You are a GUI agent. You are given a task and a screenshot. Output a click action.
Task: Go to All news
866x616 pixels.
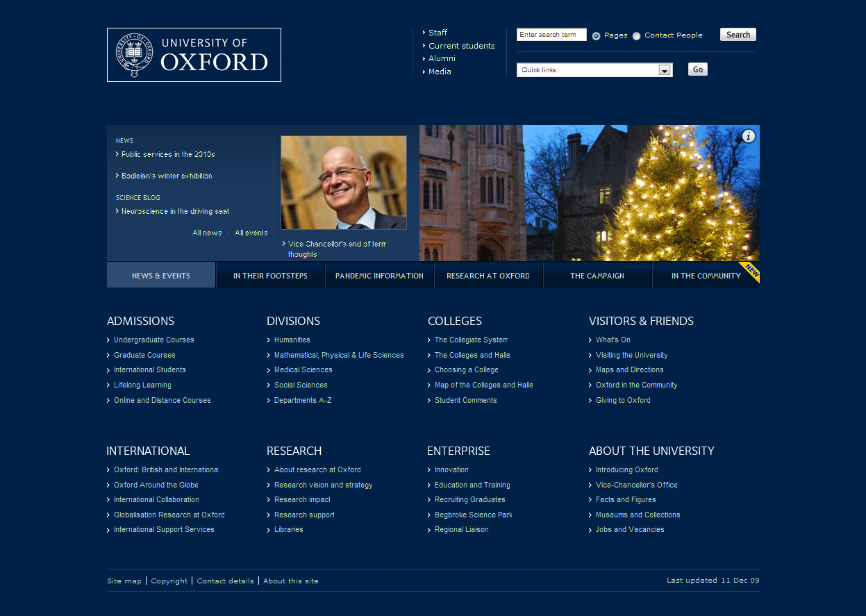[207, 233]
